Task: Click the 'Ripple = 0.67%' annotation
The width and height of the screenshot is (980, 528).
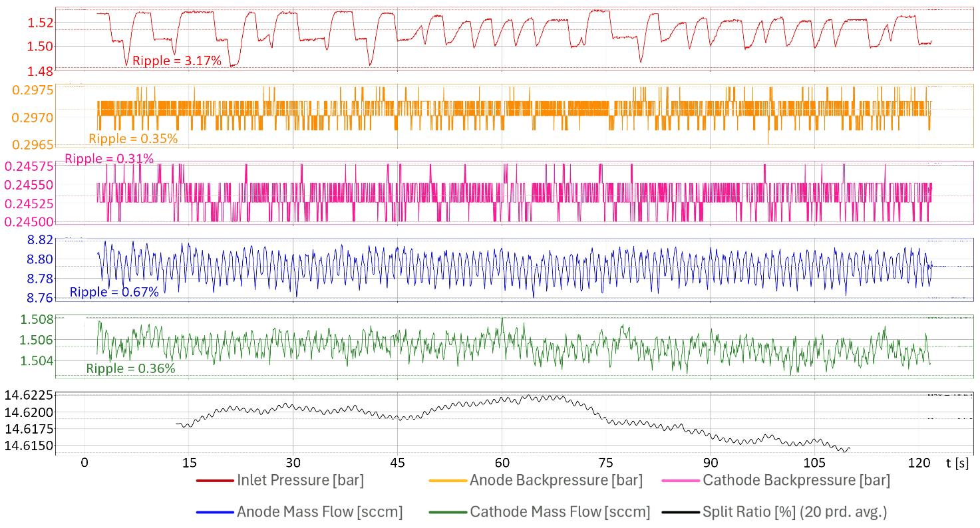Action: coord(114,292)
